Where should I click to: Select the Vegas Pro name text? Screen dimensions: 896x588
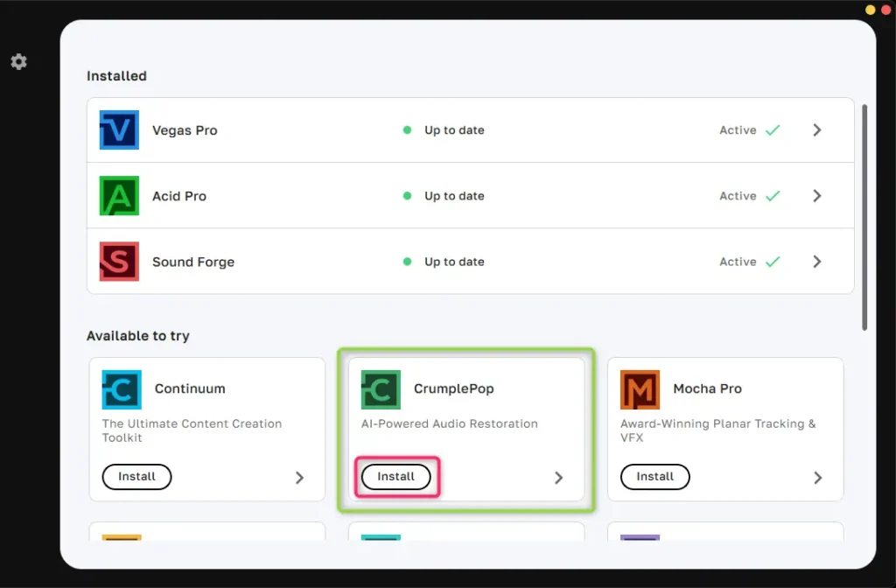coord(185,130)
